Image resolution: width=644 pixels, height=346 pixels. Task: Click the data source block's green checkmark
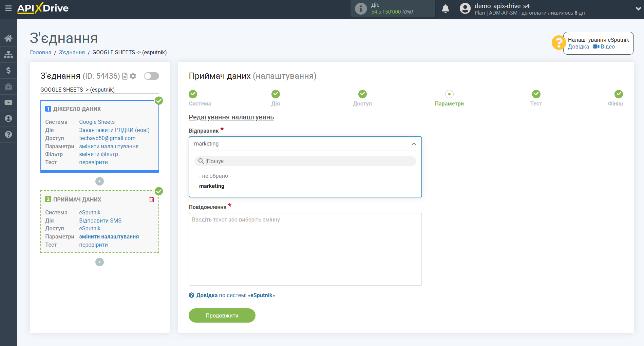click(159, 101)
